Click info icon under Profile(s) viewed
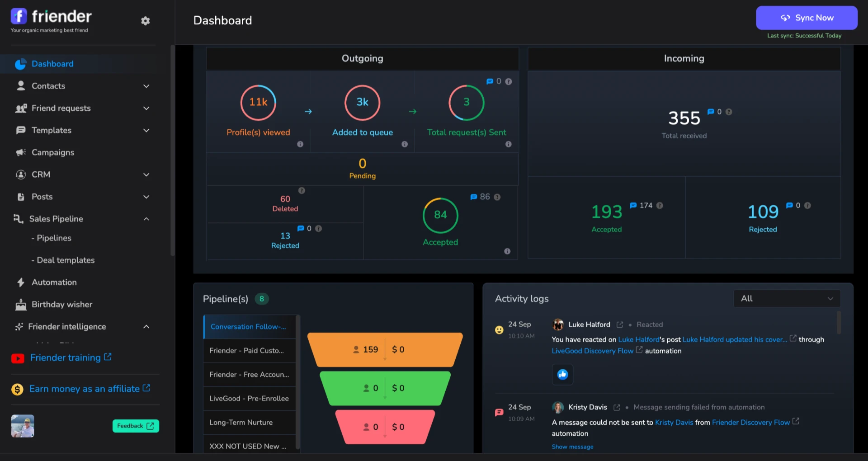Screen dimensions: 868x461 pos(300,144)
